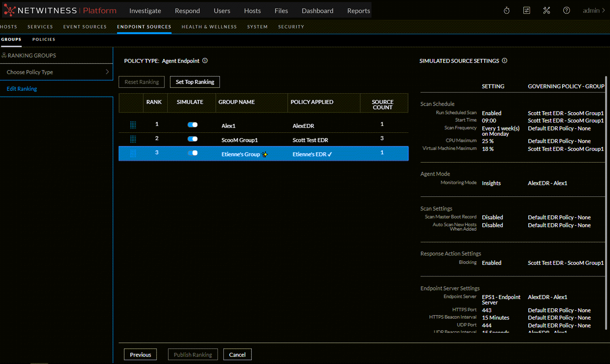Screen dimensions: 610x364
Task: Click drag handle for ScooM Group1 row
Action: point(133,139)
